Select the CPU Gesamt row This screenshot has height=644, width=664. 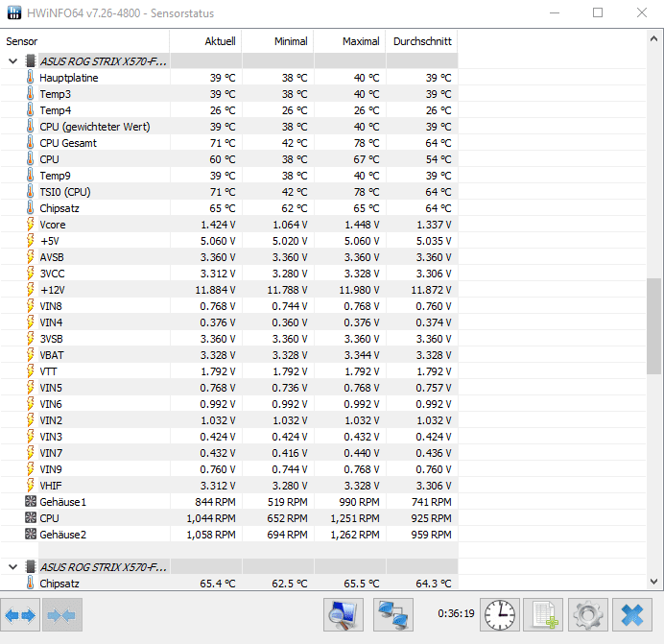click(228, 143)
